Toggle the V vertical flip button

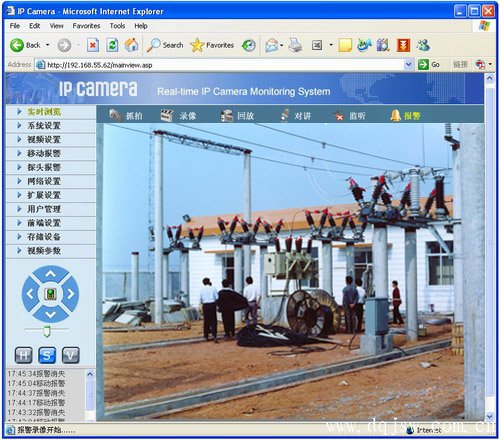[x=71, y=355]
